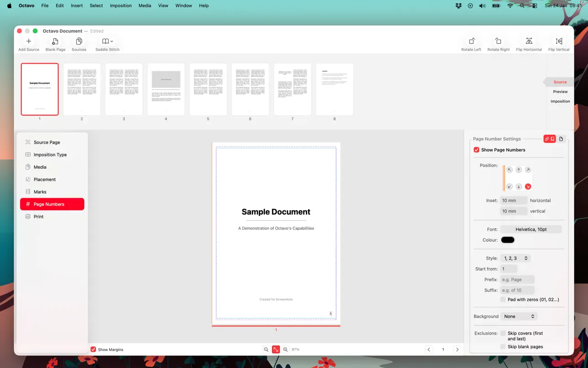
Task: Open the Sources toolbar icon
Action: 79,42
